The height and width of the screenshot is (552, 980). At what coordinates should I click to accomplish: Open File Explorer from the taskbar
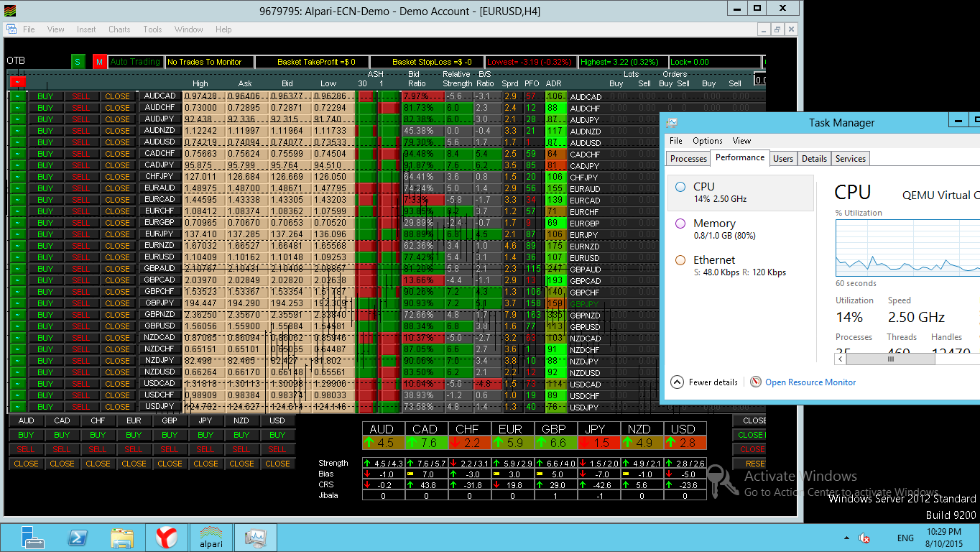tap(122, 538)
